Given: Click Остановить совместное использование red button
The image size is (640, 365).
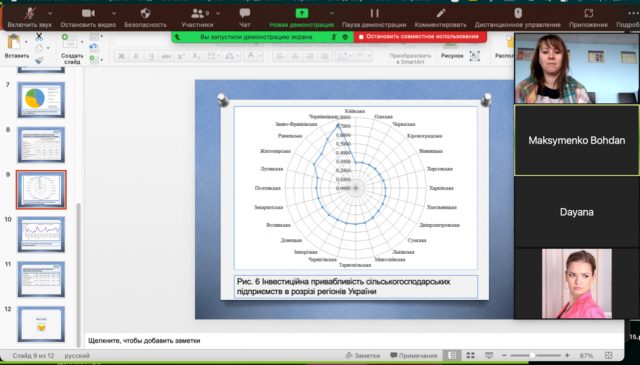Looking at the screenshot, I should pos(420,37).
